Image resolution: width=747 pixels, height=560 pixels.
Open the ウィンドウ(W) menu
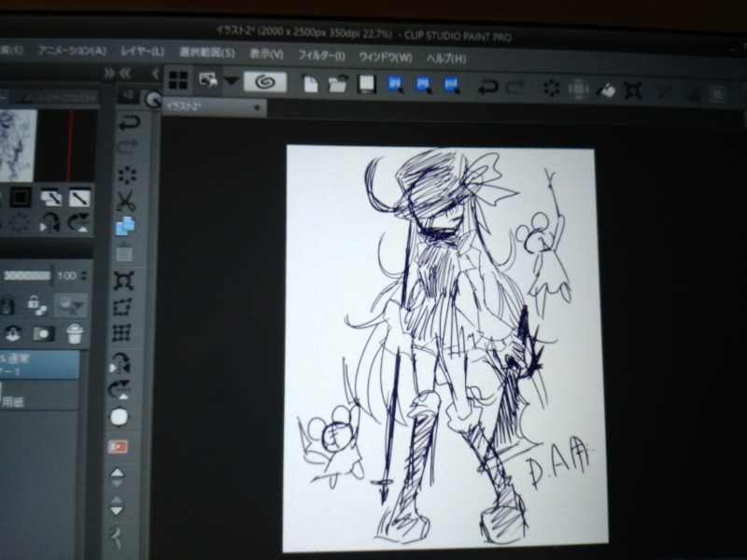[386, 57]
